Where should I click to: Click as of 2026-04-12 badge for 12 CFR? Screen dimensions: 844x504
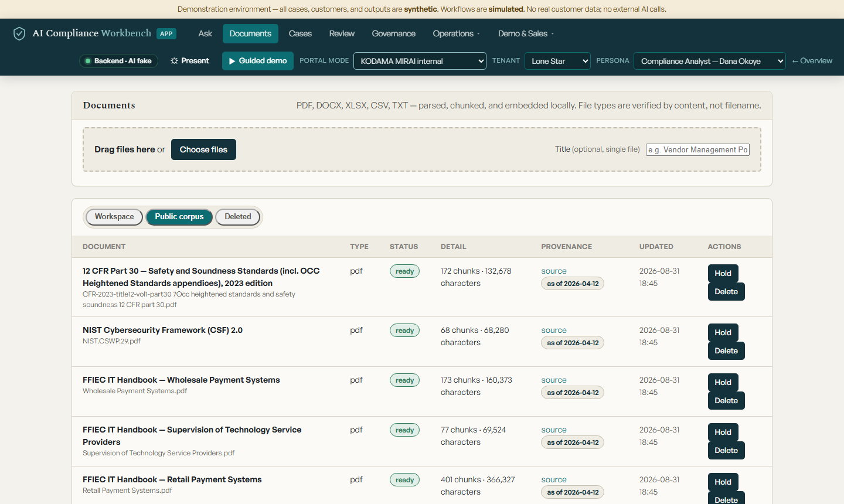tap(573, 284)
